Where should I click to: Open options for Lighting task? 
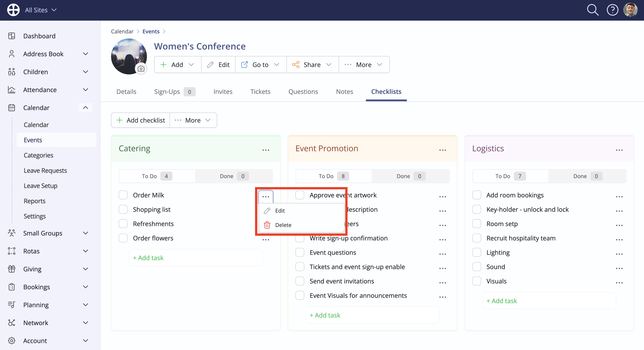point(619,254)
